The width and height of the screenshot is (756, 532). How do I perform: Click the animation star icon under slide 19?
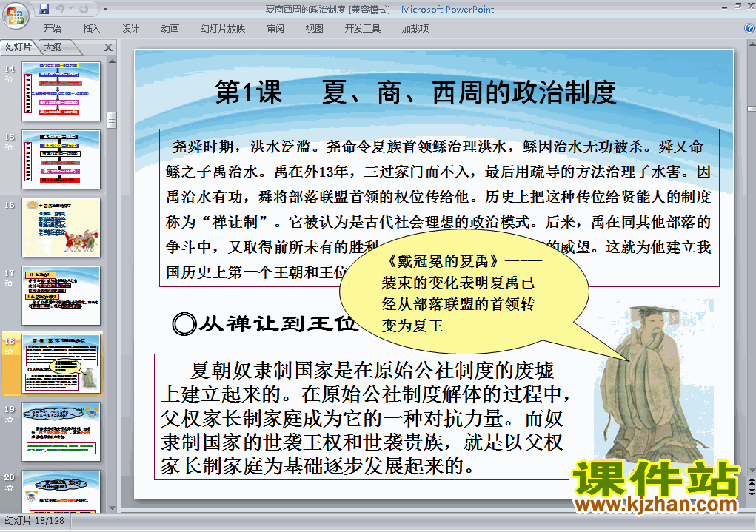pyautogui.click(x=9, y=420)
